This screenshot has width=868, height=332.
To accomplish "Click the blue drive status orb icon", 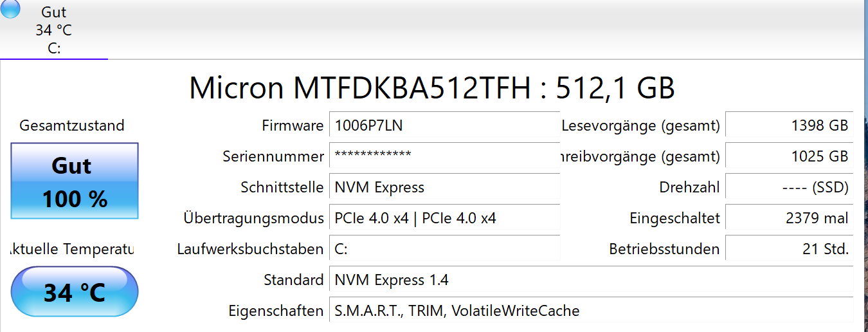I will [x=10, y=8].
